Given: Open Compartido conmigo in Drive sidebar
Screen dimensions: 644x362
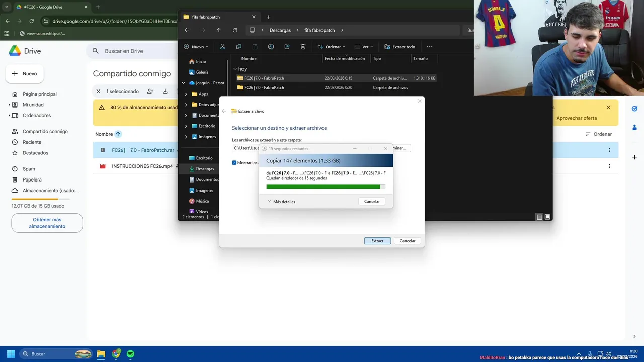Looking at the screenshot, I should (x=45, y=131).
